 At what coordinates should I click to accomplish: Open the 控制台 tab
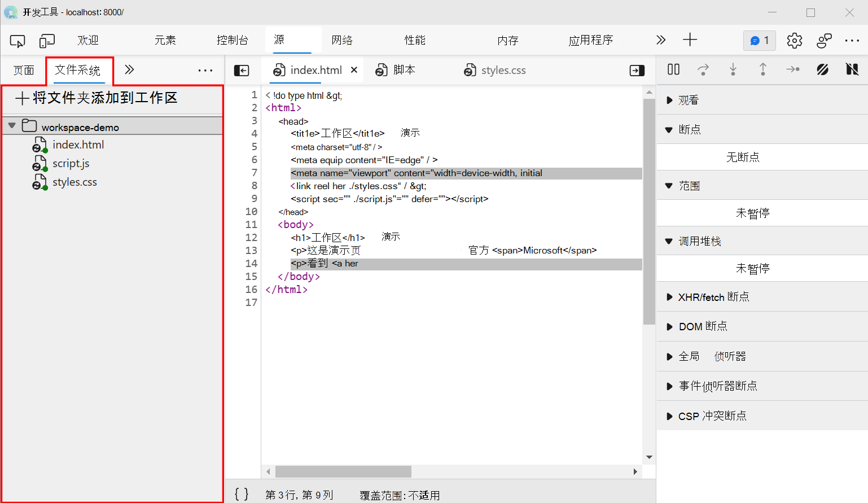click(x=233, y=40)
